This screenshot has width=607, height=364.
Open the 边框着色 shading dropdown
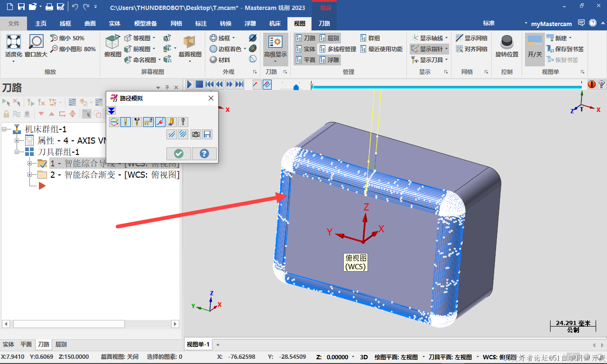(x=245, y=49)
